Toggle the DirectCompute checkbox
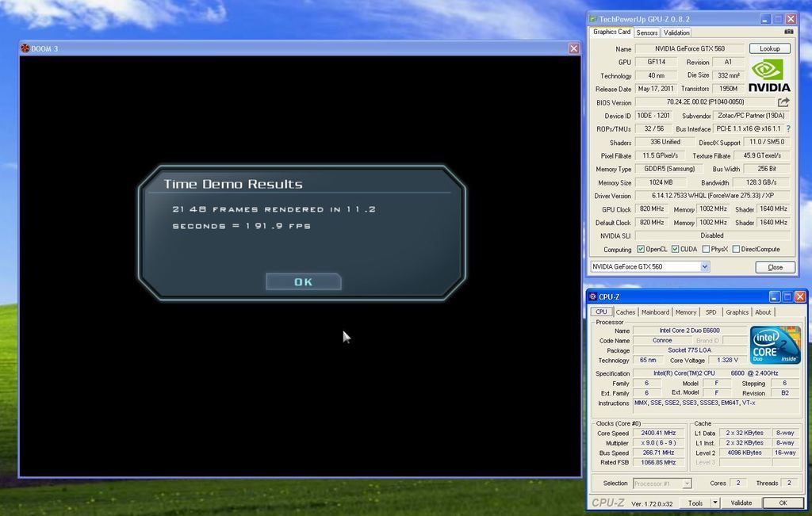Viewport: 812px width, 516px height. tap(736, 249)
